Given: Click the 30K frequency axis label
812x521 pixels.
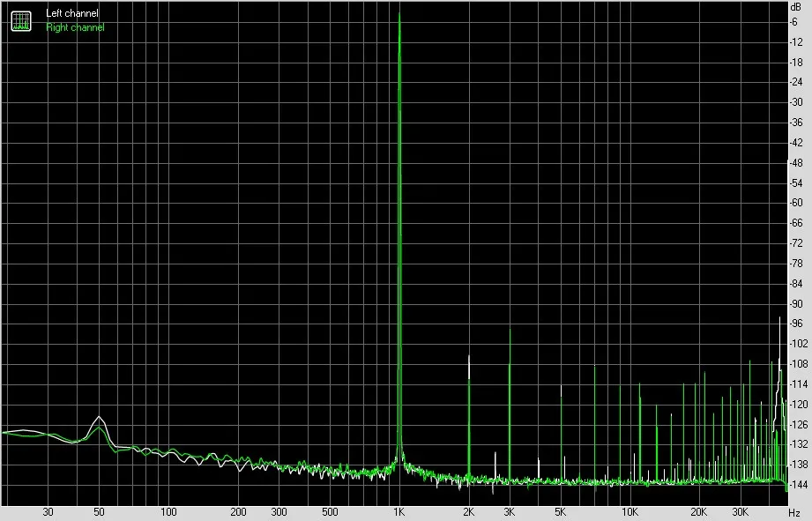Looking at the screenshot, I should point(740,512).
